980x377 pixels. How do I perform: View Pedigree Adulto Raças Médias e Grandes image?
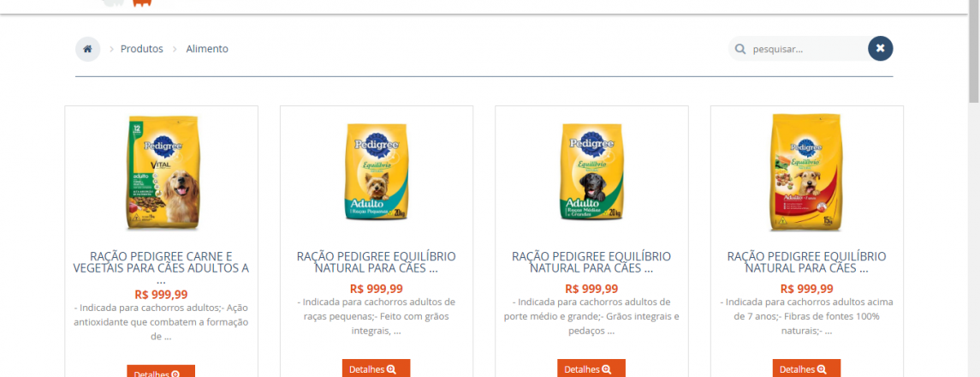pyautogui.click(x=591, y=172)
